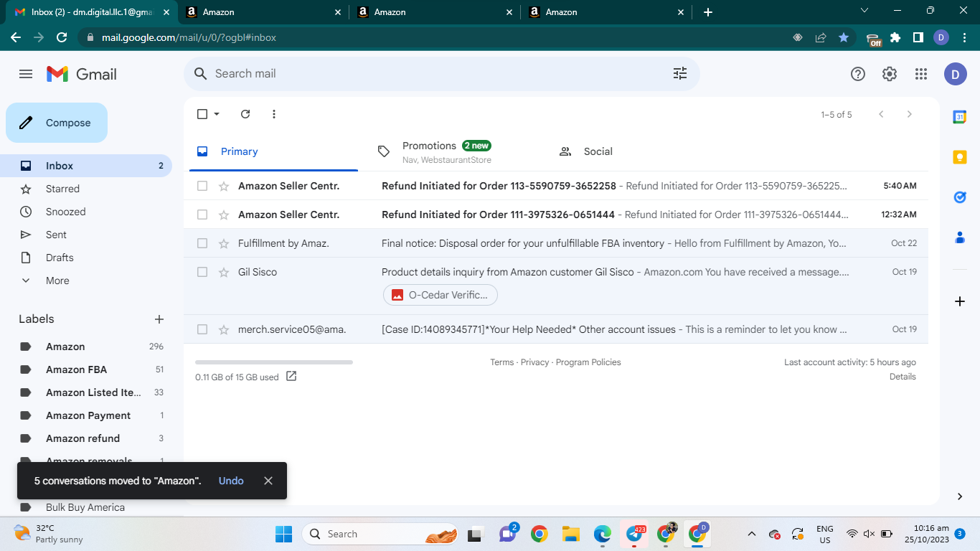Viewport: 980px width, 551px height.
Task: Check the merch.service05 email checkbox
Action: [202, 329]
